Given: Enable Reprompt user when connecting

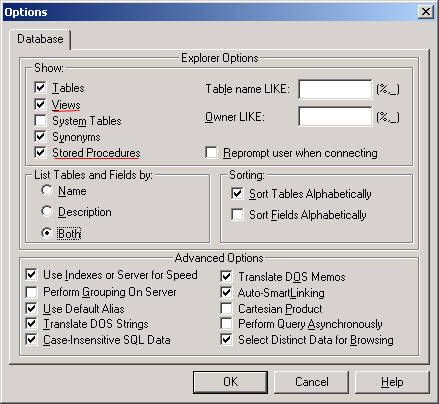Looking at the screenshot, I should (211, 153).
